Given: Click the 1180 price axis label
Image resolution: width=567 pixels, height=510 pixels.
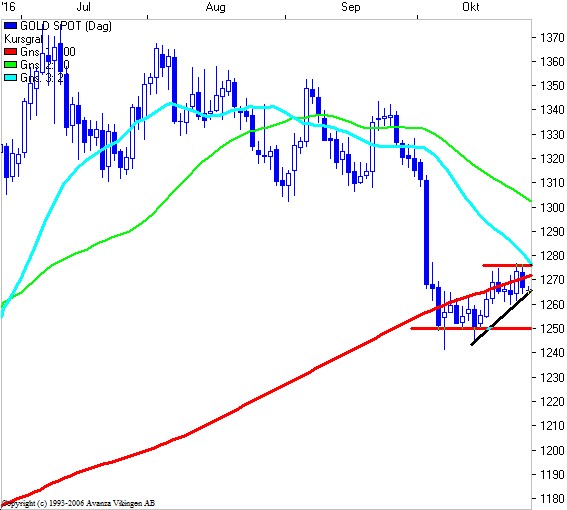Looking at the screenshot, I should (x=552, y=498).
